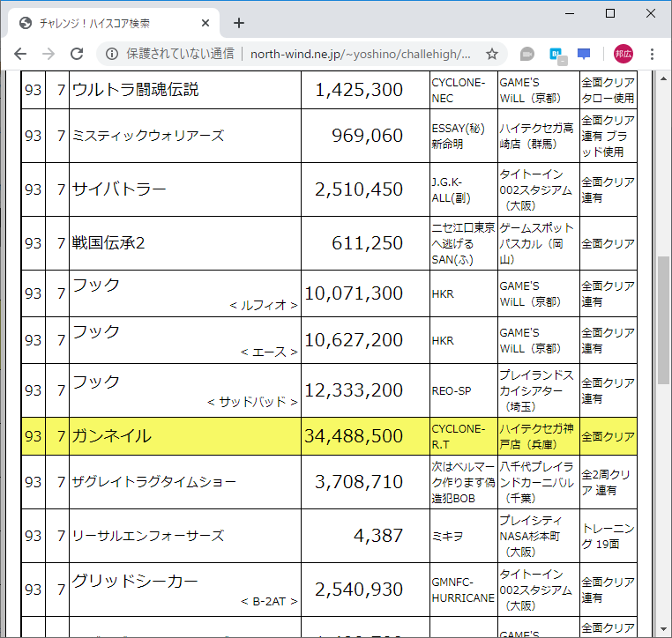
Task: Click the character label ＜サッドバッド＞
Action: point(252,402)
